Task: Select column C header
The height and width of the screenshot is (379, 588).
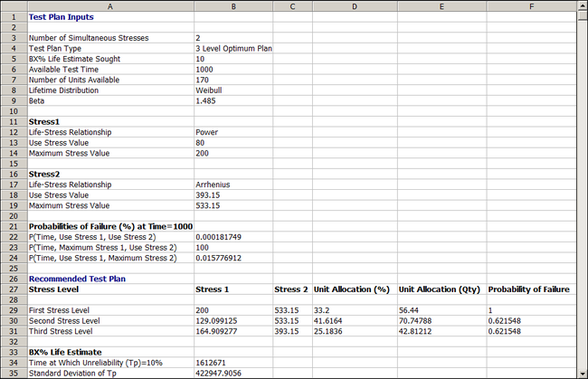Action: (292, 6)
